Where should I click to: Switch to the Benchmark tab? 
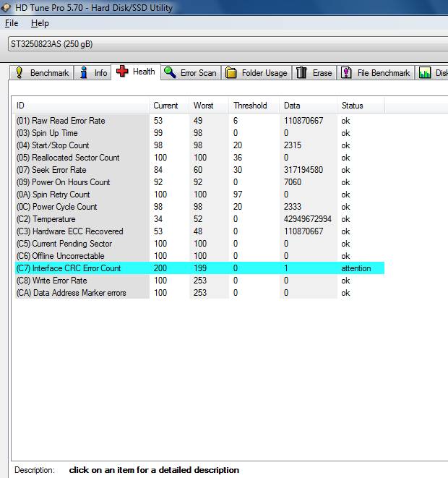coord(42,73)
